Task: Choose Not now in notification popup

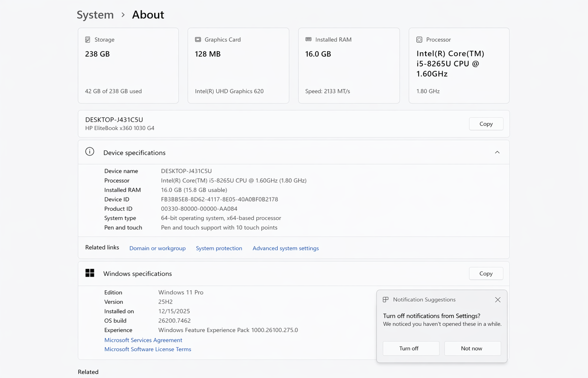Action: (x=472, y=348)
